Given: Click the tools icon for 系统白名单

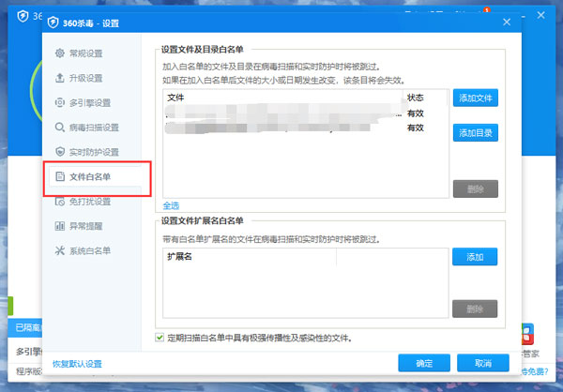Looking at the screenshot, I should (60, 250).
